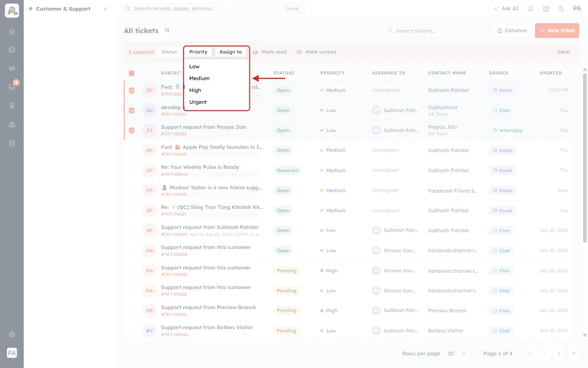Open settings via the sidebar gear icon
The image size is (588, 368).
(12, 334)
